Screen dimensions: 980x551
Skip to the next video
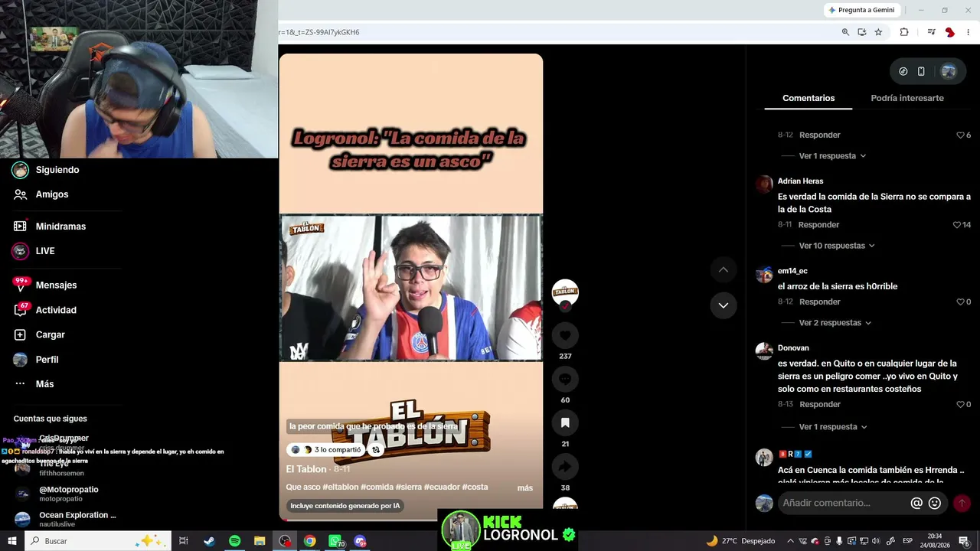coord(723,305)
